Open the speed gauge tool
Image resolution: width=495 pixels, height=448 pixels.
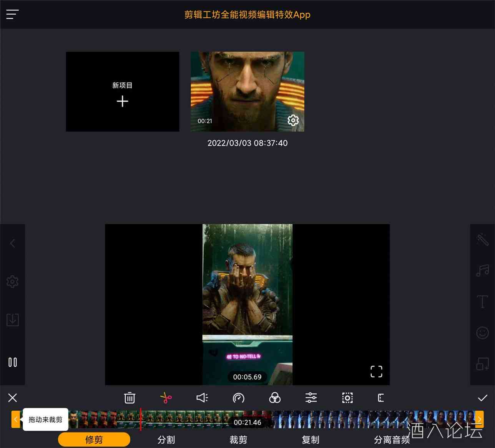(239, 398)
